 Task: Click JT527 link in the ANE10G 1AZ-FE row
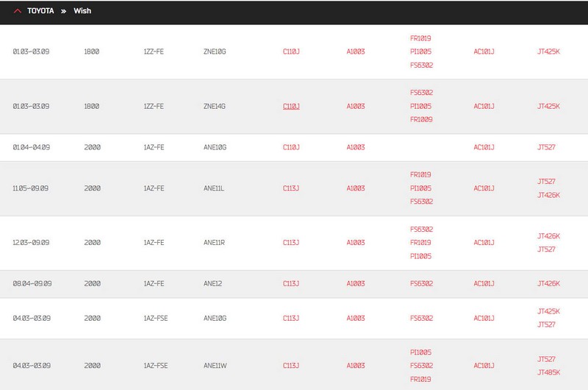(546, 147)
